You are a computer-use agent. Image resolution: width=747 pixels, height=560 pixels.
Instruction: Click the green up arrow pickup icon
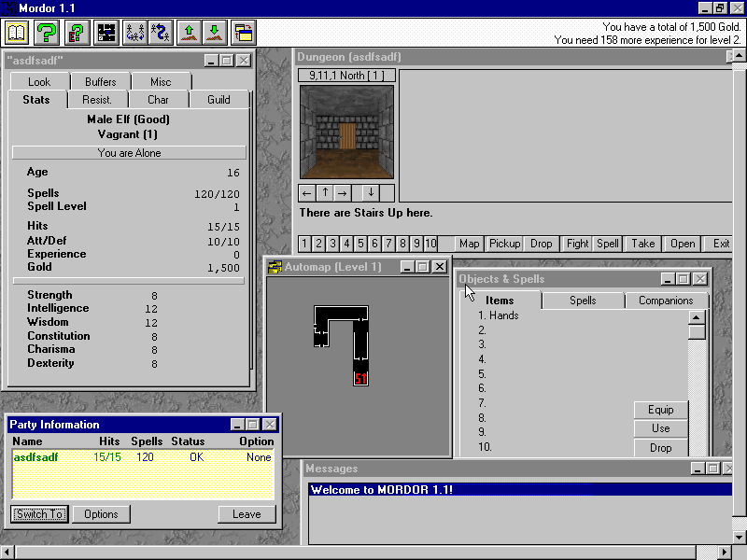click(x=190, y=33)
